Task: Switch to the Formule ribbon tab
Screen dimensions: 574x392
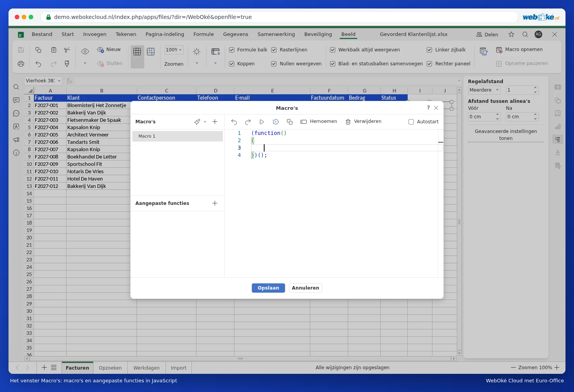Action: pyautogui.click(x=203, y=34)
